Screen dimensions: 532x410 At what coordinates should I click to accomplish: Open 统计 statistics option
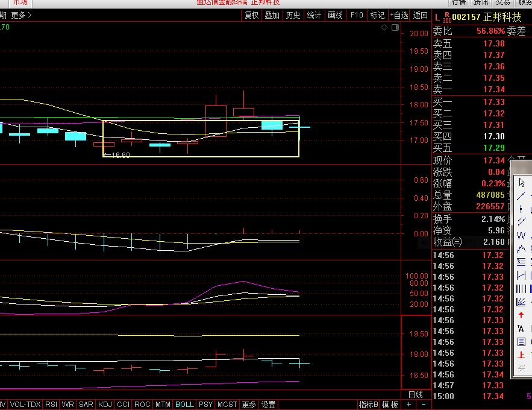(x=314, y=15)
